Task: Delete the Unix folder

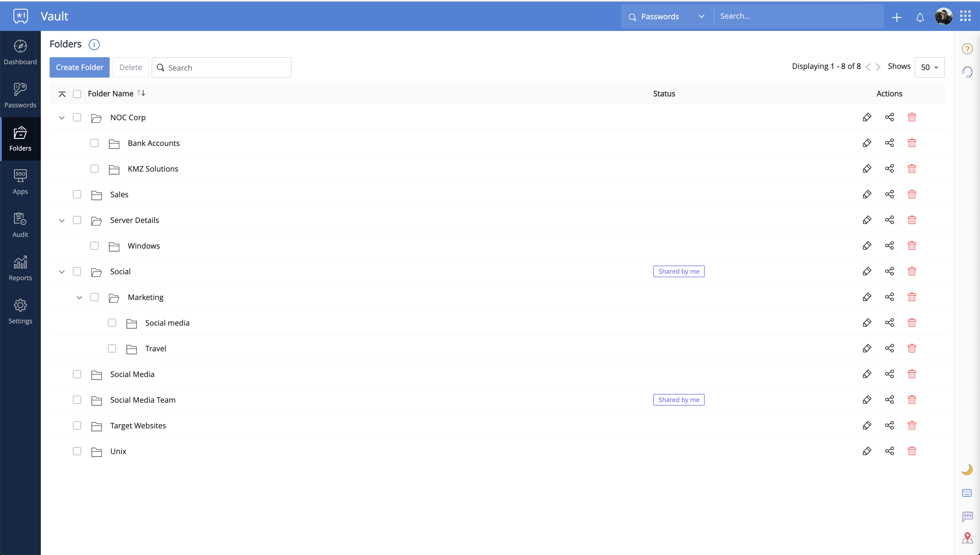Action: [912, 451]
